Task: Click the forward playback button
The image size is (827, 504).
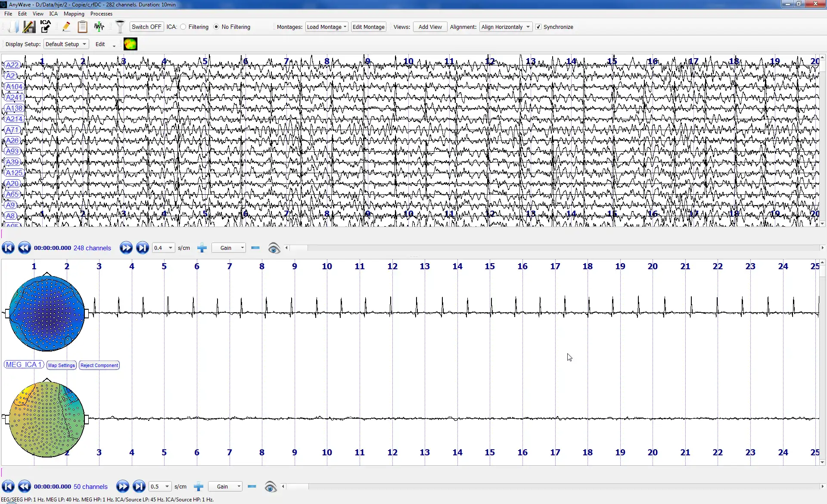Action: click(125, 248)
